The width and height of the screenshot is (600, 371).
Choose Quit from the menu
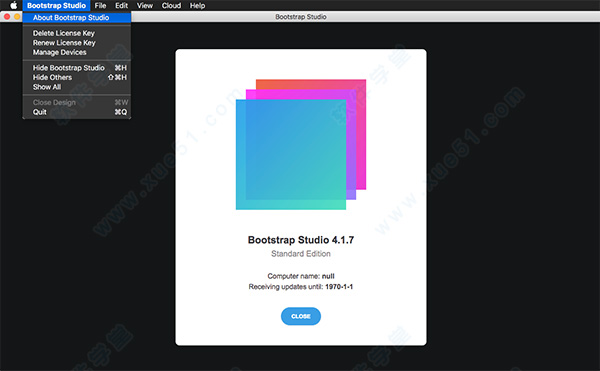click(77, 112)
